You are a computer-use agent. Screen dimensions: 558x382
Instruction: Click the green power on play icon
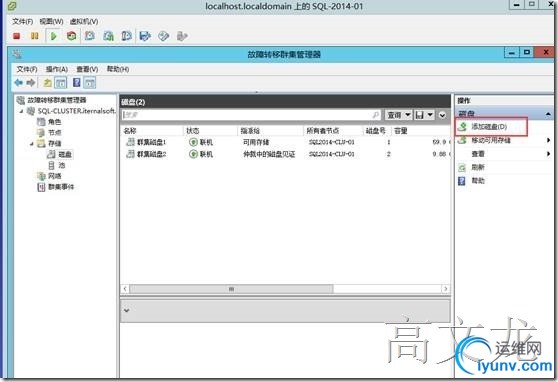coord(53,36)
